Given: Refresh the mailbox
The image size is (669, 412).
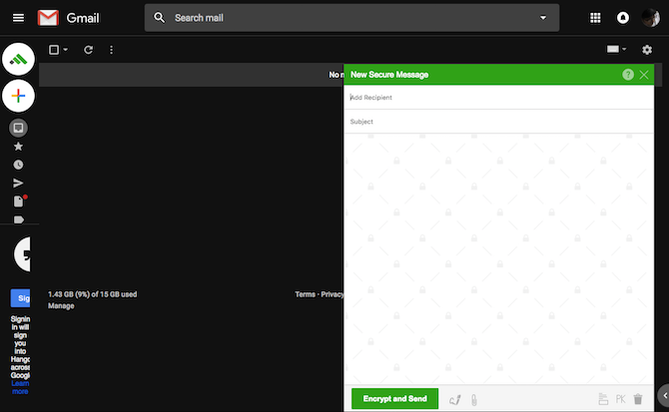Looking at the screenshot, I should click(88, 50).
